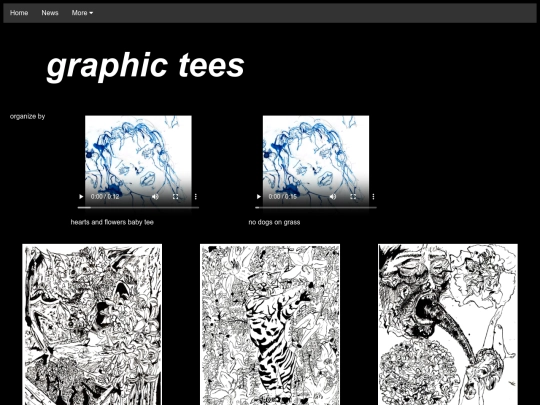Mute the hearts and flowers baby tee video
The height and width of the screenshot is (405, 540).
tap(155, 197)
